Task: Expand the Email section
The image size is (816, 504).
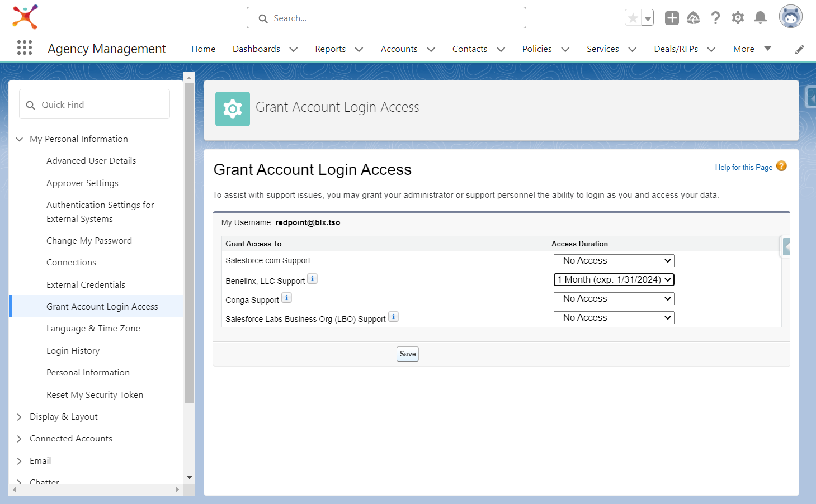Action: click(20, 461)
